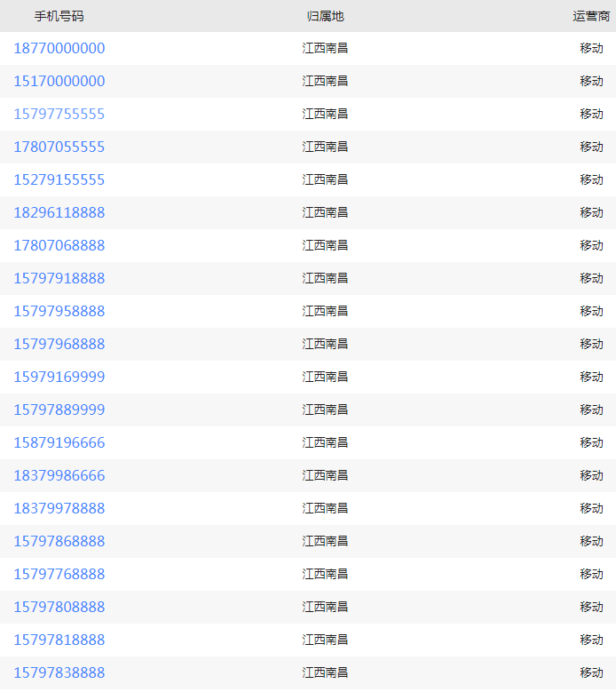Select phone number 18379986666
The height and width of the screenshot is (692, 616).
click(x=59, y=476)
